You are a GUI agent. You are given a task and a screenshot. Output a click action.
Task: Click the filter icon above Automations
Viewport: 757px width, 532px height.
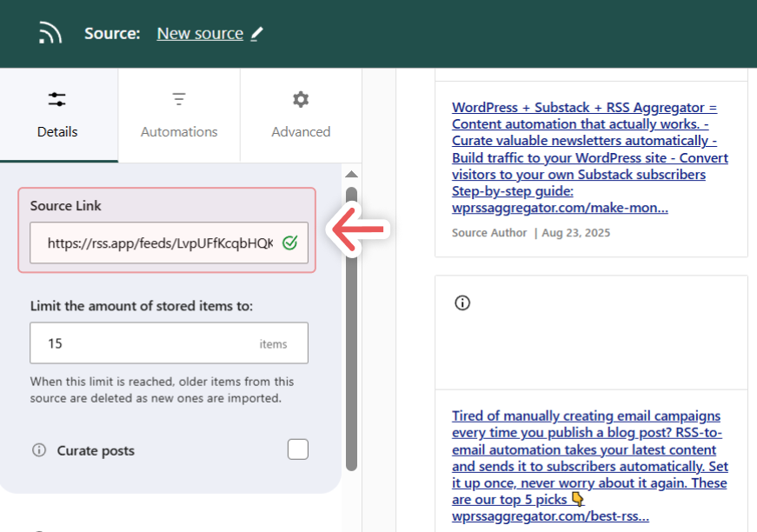pos(178,99)
